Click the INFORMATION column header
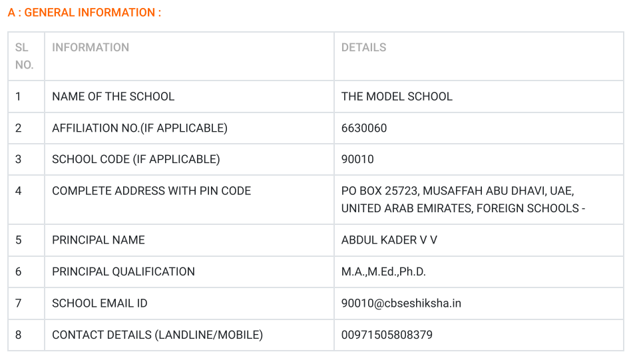The width and height of the screenshot is (633, 364). [x=91, y=48]
